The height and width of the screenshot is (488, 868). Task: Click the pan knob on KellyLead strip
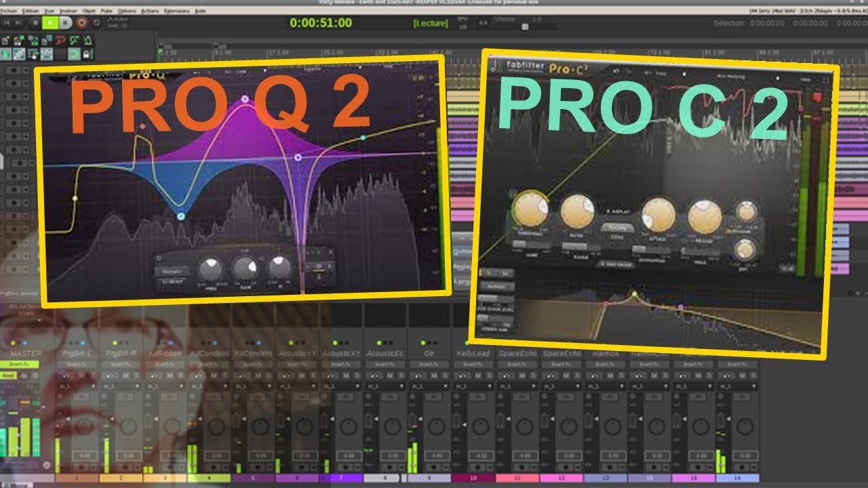(481, 426)
